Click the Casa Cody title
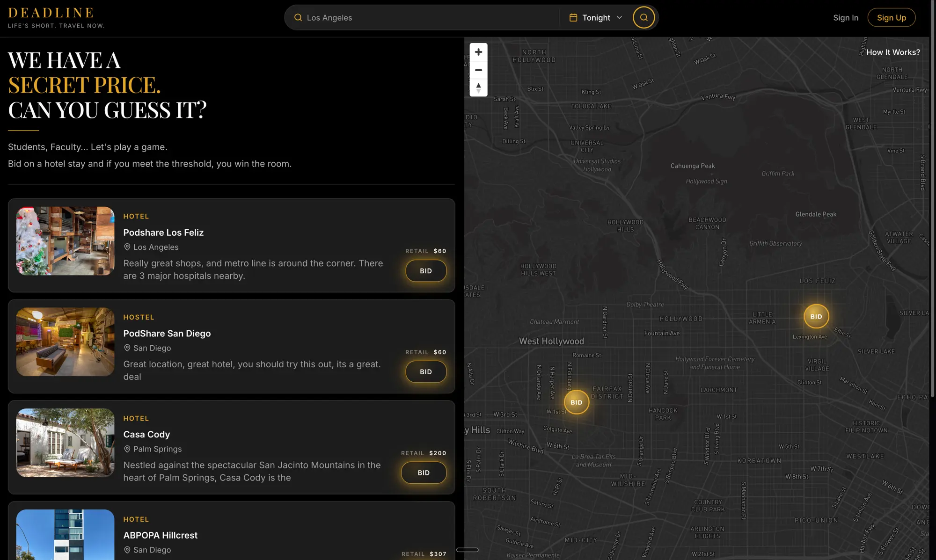The width and height of the screenshot is (936, 560). click(146, 435)
